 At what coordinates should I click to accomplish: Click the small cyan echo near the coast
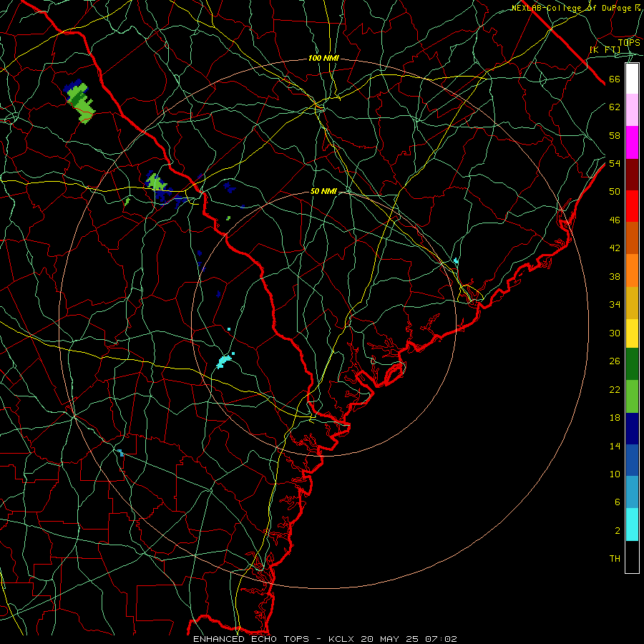point(456,260)
